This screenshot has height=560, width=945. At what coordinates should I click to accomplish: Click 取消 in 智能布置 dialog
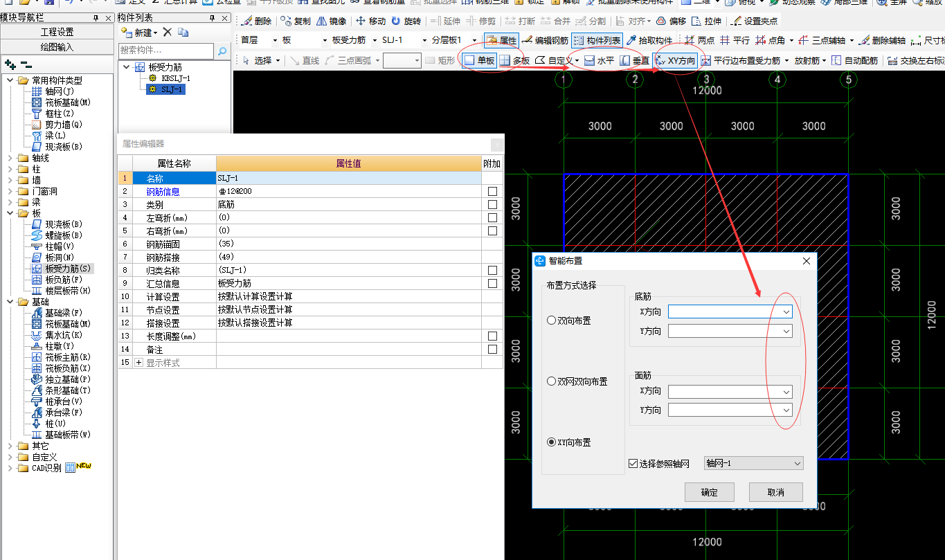776,492
